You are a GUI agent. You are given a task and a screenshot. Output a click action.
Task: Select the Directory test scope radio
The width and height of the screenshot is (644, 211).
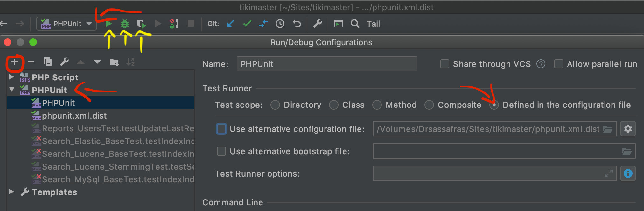coord(275,105)
